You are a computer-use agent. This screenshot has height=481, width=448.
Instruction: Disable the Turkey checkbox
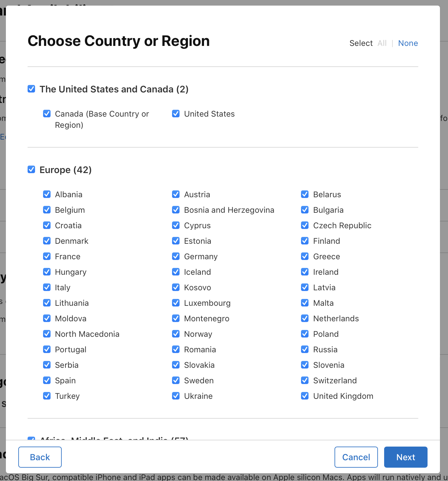click(x=47, y=396)
